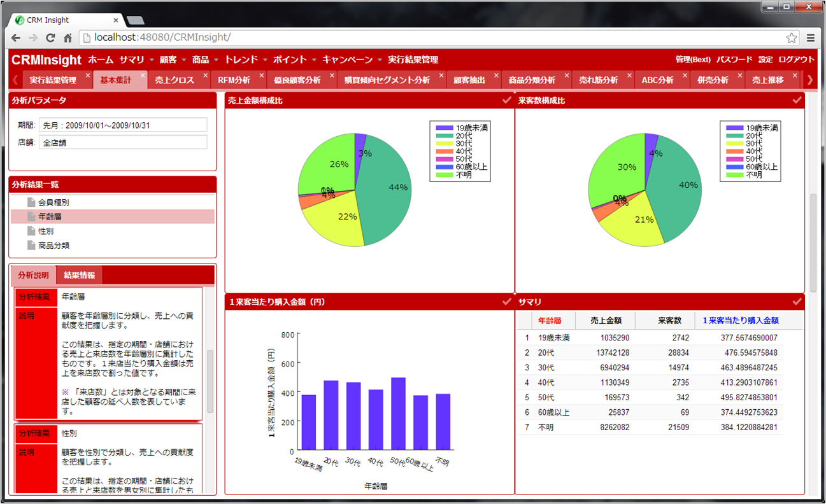Reload the page with the refresh icon

[x=50, y=38]
